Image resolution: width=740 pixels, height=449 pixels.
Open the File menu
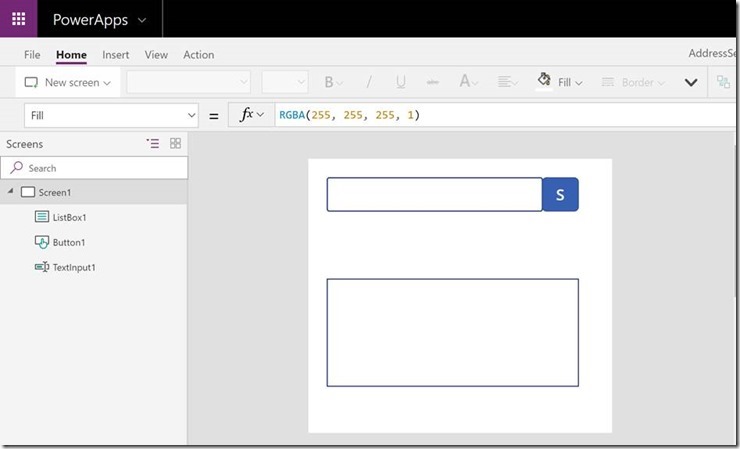(32, 55)
